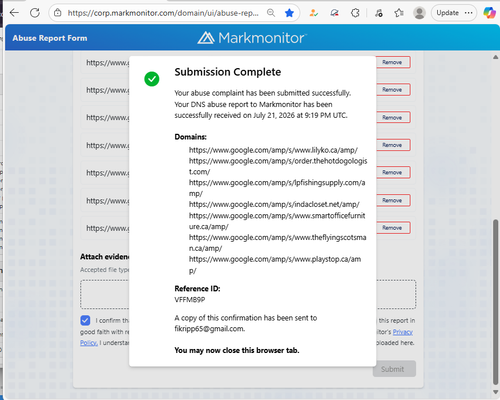Open the three-dots browser menu
This screenshot has height=400, width=500.
tap(469, 13)
